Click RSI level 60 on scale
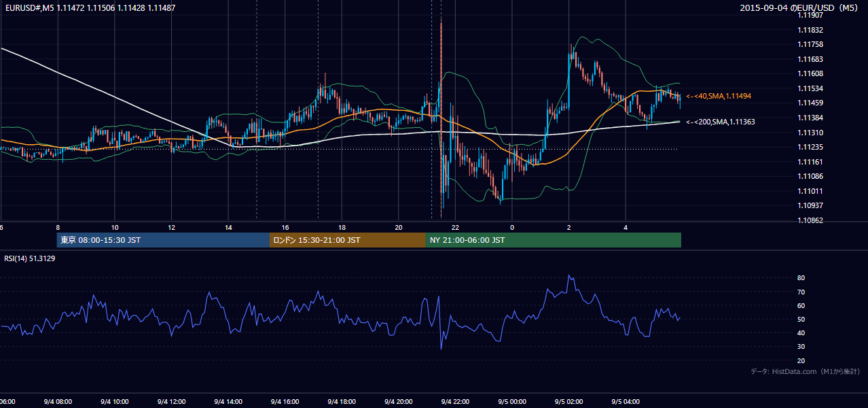This screenshot has width=868, height=408. (801, 305)
